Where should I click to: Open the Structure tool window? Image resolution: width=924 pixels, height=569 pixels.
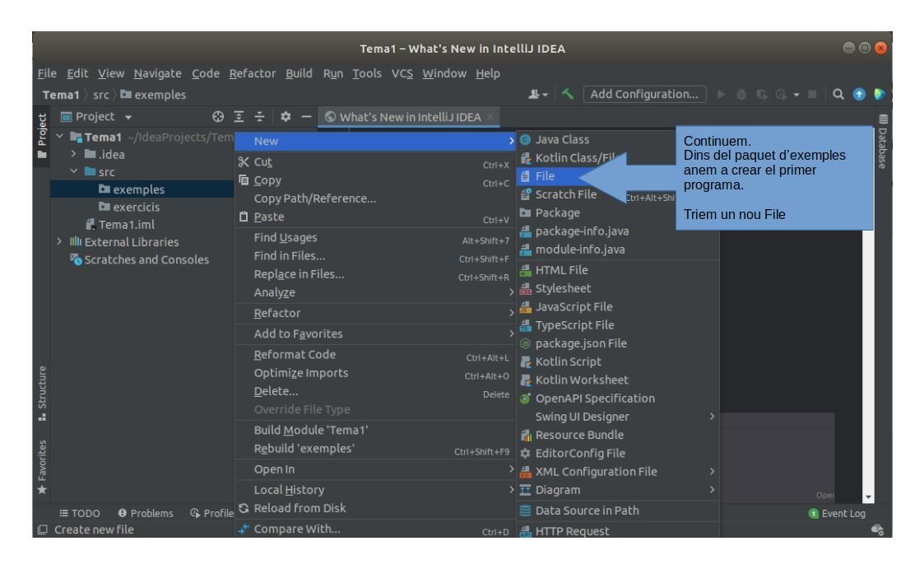42,394
